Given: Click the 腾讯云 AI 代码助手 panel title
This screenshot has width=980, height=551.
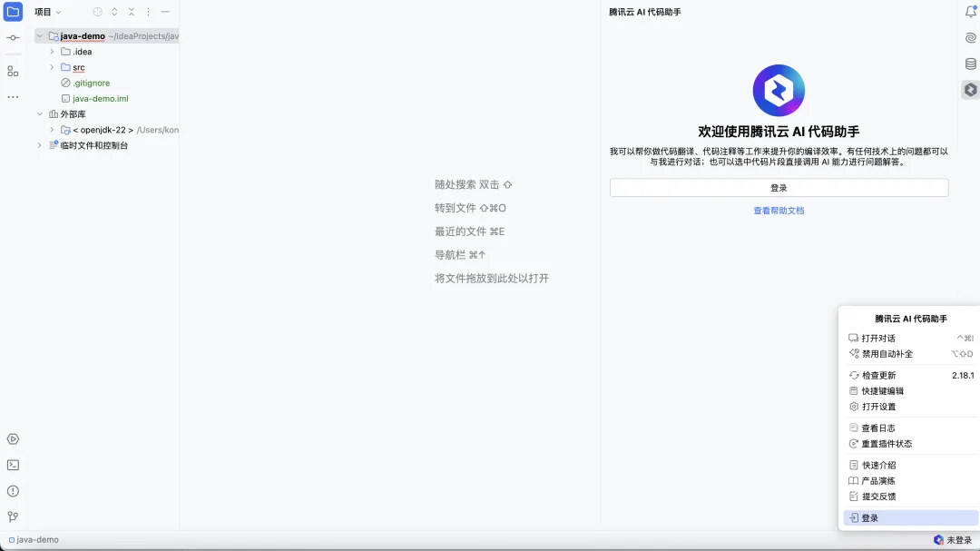Looking at the screenshot, I should (x=645, y=12).
